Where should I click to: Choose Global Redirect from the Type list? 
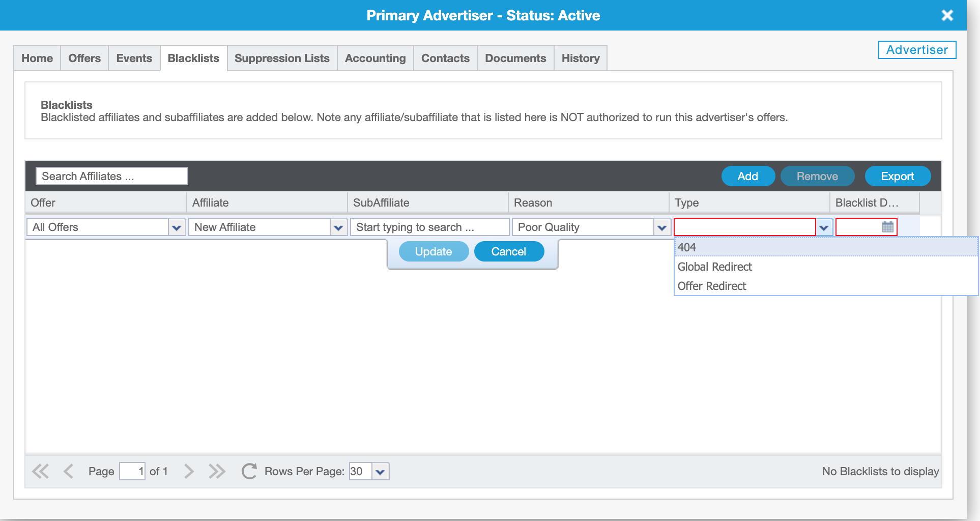point(826,267)
